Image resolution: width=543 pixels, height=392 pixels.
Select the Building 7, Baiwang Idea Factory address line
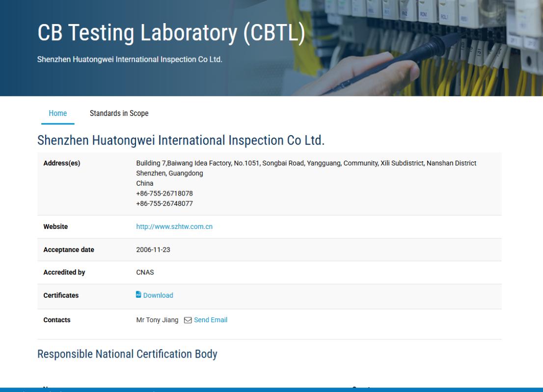point(306,163)
